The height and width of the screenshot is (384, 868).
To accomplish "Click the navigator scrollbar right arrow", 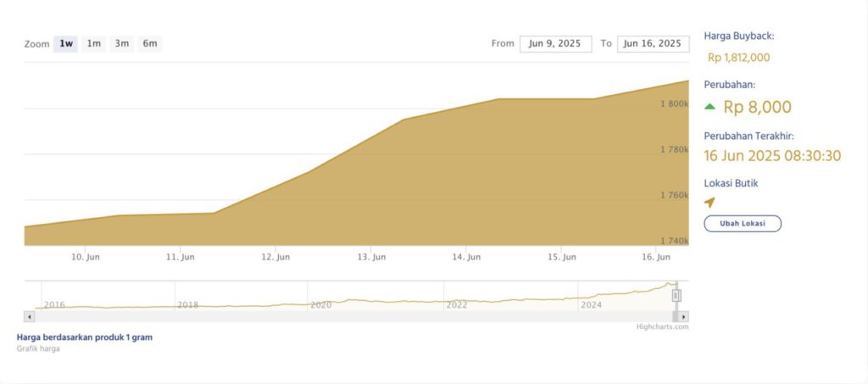I will coord(684,316).
